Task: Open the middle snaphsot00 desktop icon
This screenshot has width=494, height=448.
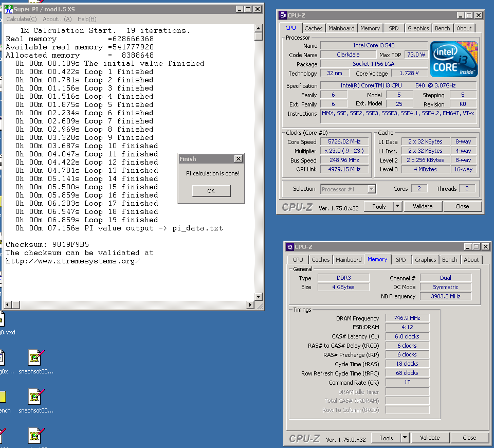Action: 35,401
